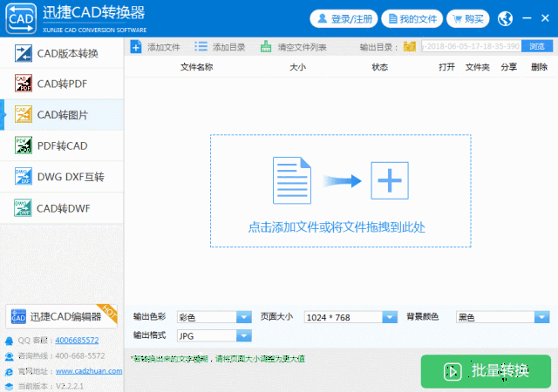Click the QQ客服 4006685572 link
The image size is (558, 392).
pyautogui.click(x=77, y=340)
